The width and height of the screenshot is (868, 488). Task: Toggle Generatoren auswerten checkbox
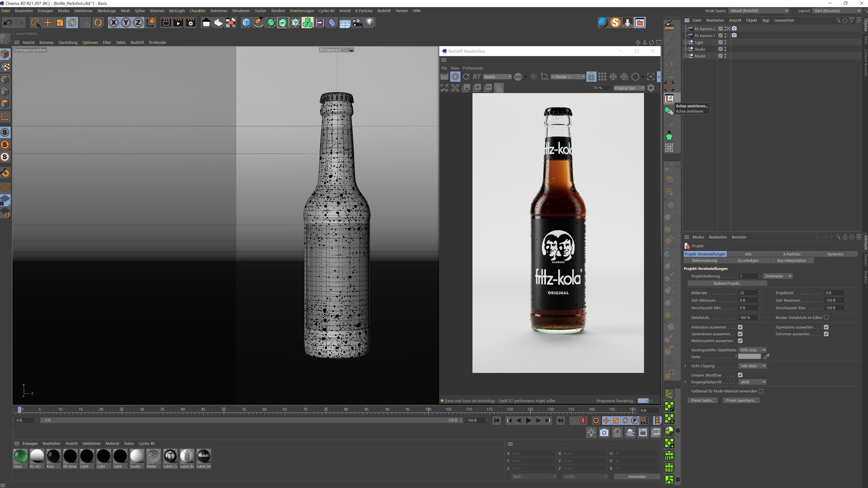740,334
